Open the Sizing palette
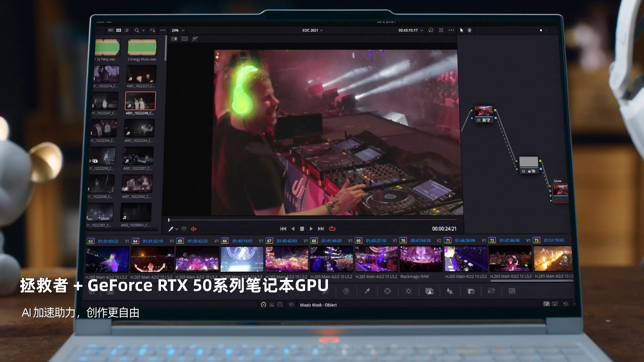 pos(491,290)
